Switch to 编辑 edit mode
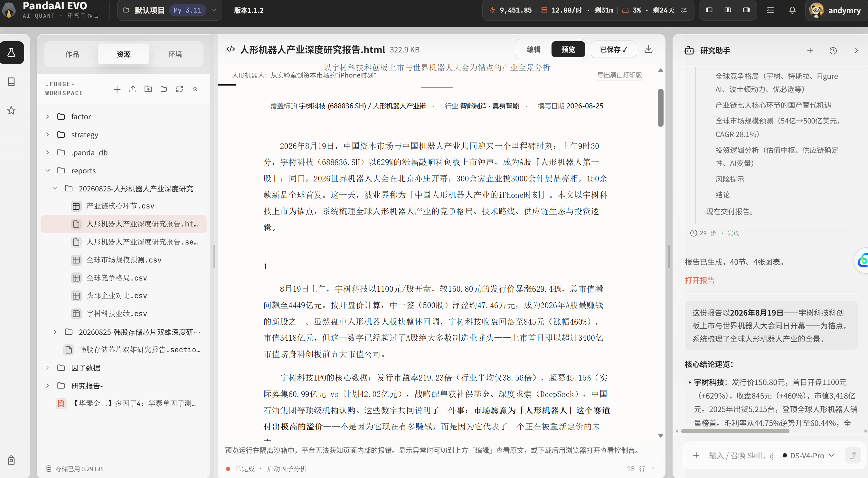This screenshot has width=868, height=478. pos(533,50)
